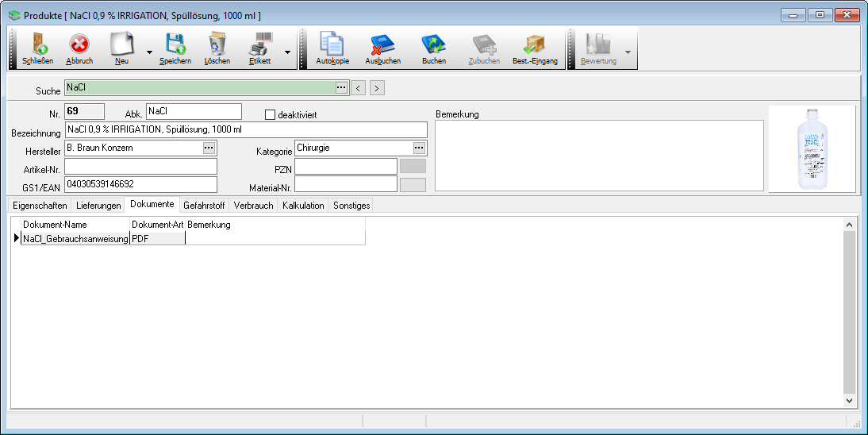Print a label with Etikett icon
Viewport: 868px width, 435px height.
pyautogui.click(x=260, y=48)
